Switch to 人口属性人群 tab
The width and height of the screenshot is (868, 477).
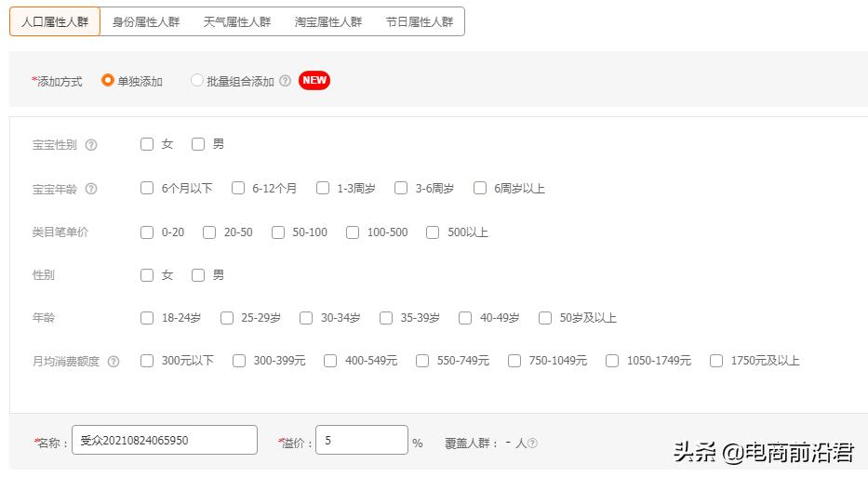click(55, 21)
